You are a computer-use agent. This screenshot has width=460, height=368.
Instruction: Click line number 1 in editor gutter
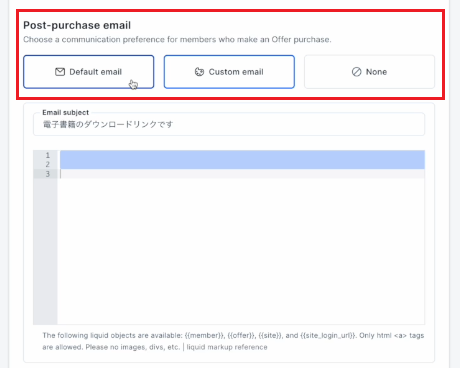pyautogui.click(x=48, y=155)
